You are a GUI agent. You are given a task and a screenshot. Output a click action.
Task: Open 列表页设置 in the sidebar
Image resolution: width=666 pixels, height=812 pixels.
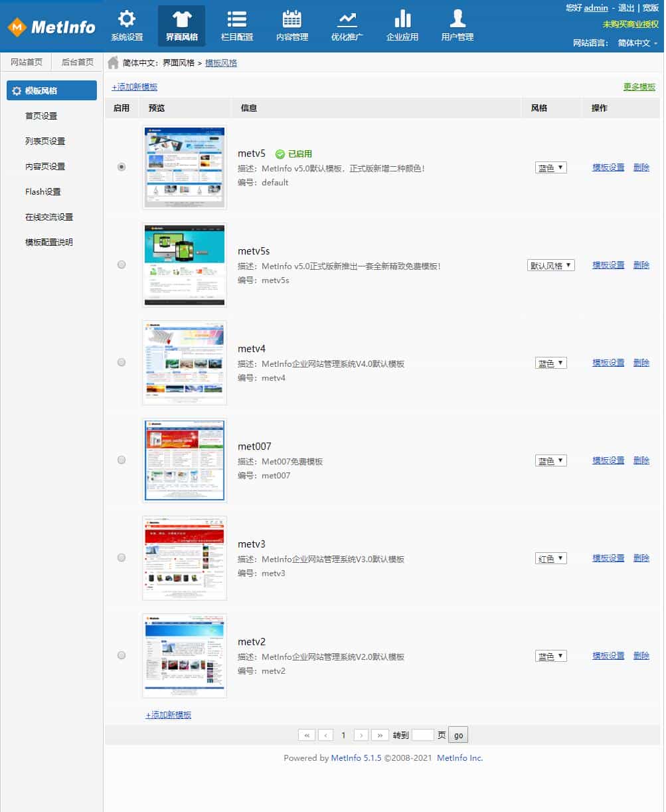[45, 141]
